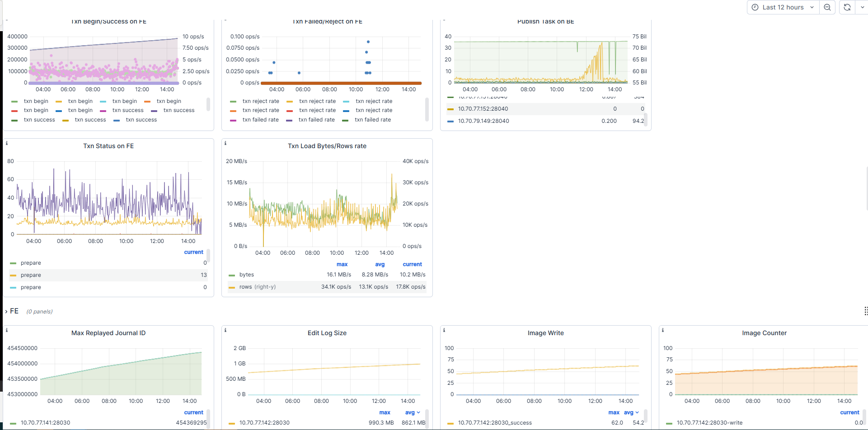Viewport: 868px width, 430px height.
Task: Sort Edit Log Size legend by max
Action: (385, 412)
